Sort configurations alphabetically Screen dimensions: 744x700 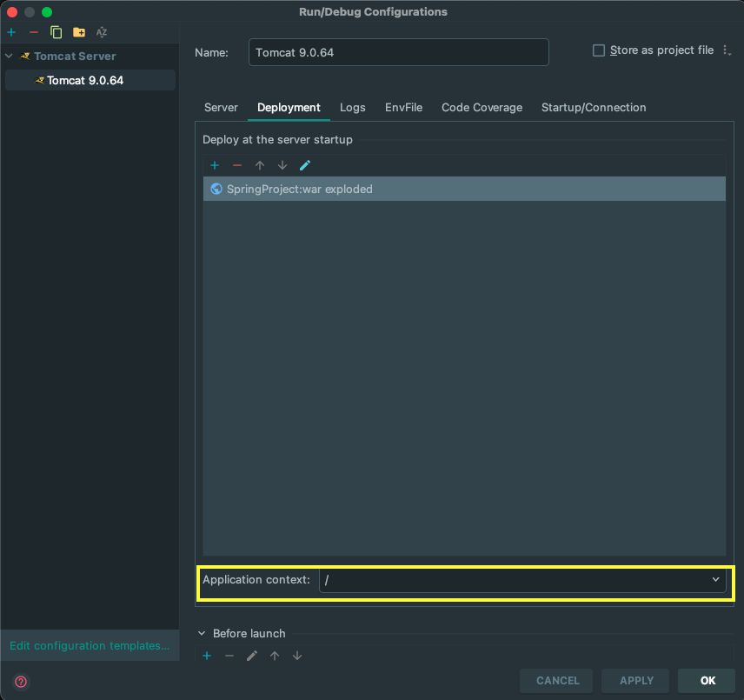102,32
